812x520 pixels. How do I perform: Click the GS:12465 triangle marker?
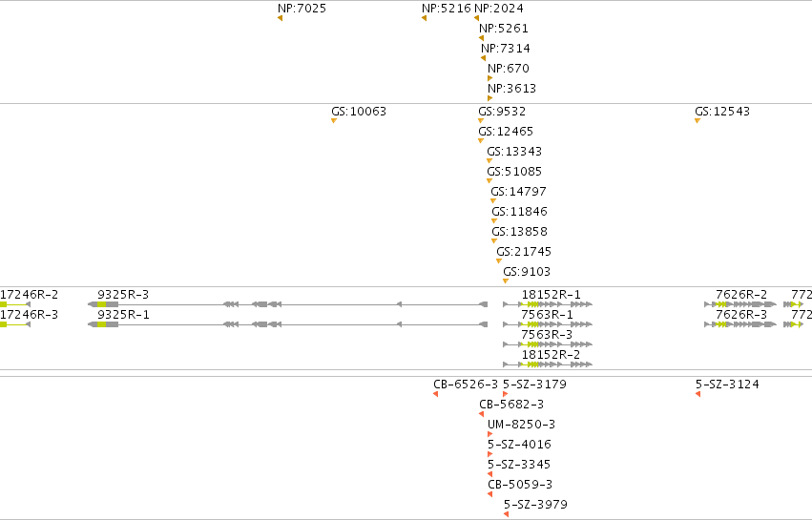[481, 141]
